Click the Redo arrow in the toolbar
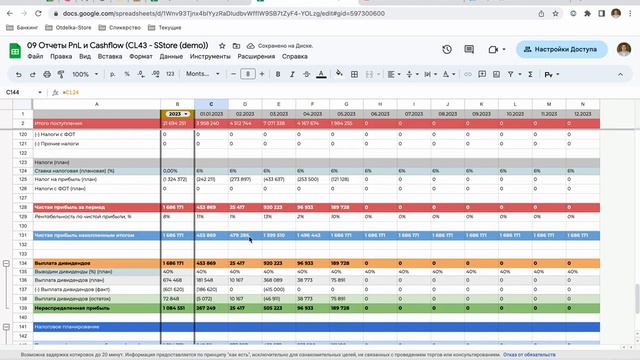 point(33,74)
